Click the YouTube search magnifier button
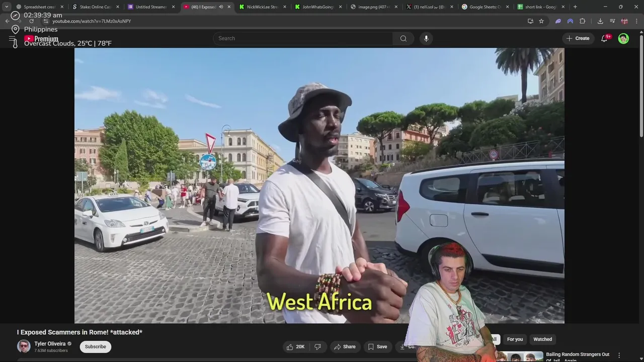Screen dimensions: 644x362 [x=403, y=38]
